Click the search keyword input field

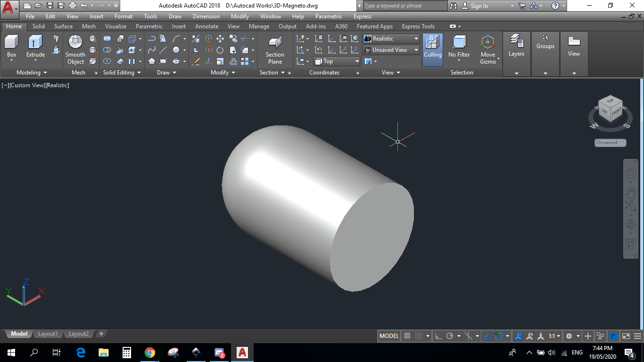pyautogui.click(x=405, y=6)
